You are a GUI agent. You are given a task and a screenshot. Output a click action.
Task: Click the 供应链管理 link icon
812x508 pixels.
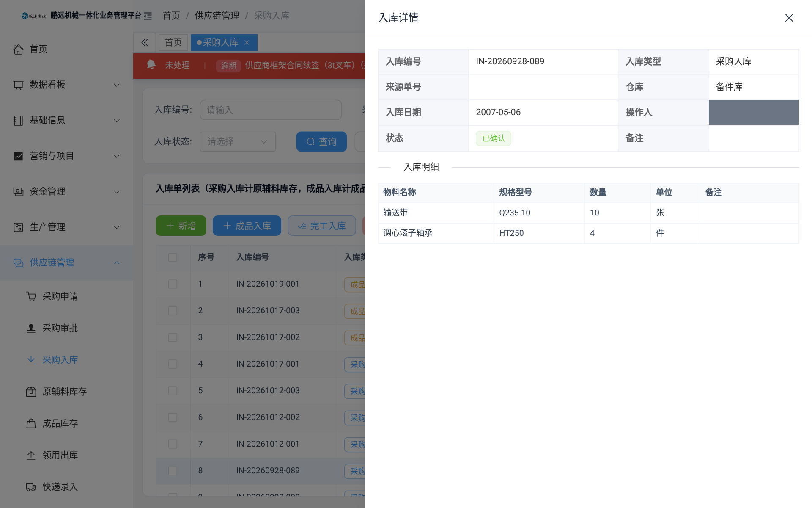(18, 263)
